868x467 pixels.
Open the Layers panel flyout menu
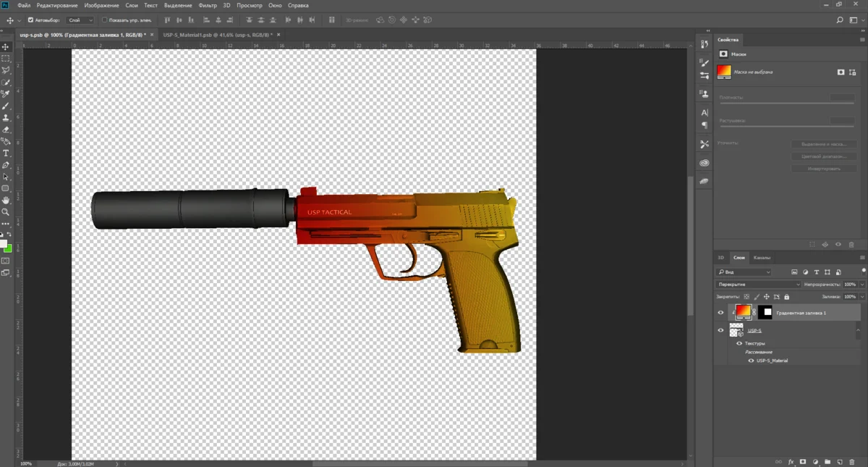[862, 257]
